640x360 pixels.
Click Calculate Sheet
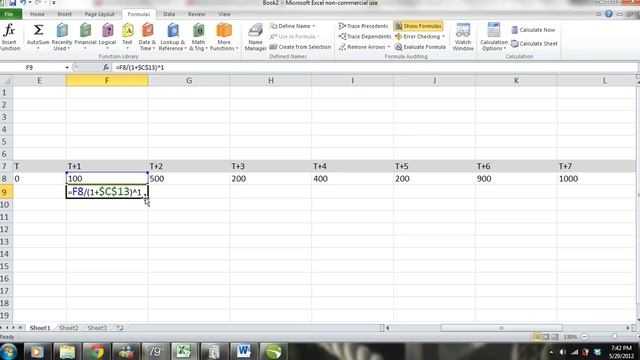(534, 43)
